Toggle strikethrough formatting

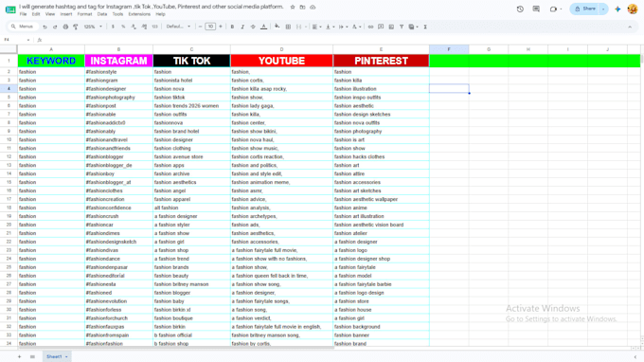pos(253,27)
